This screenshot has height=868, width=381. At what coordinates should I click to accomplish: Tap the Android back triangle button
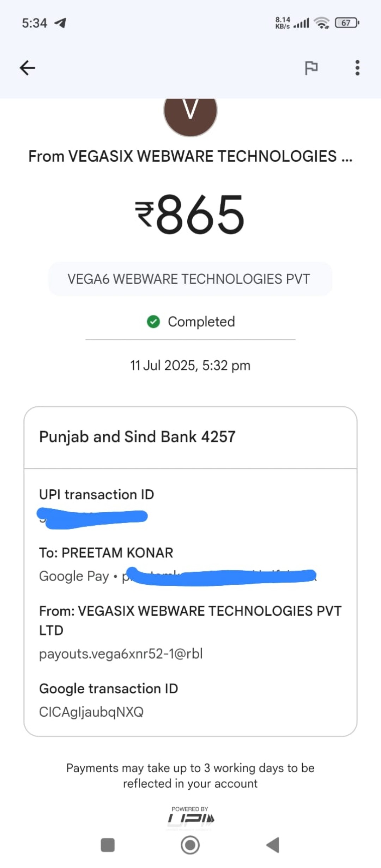coord(273,845)
